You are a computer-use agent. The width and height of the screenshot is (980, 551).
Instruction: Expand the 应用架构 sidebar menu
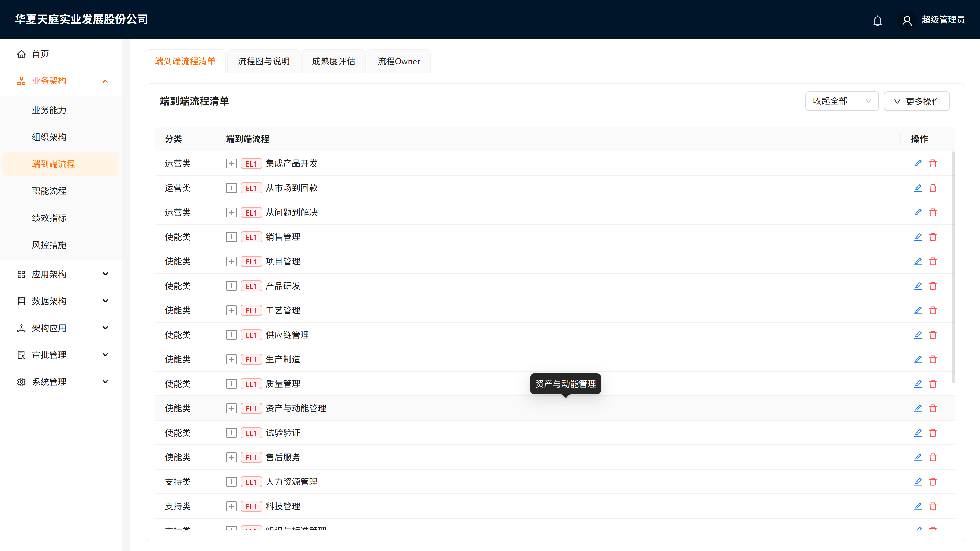point(61,274)
